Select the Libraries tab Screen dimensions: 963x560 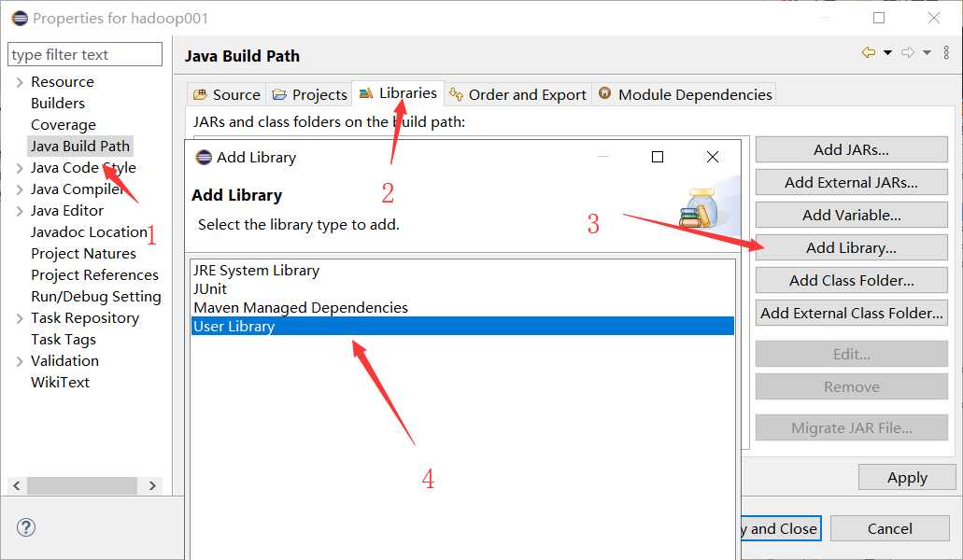pos(398,93)
